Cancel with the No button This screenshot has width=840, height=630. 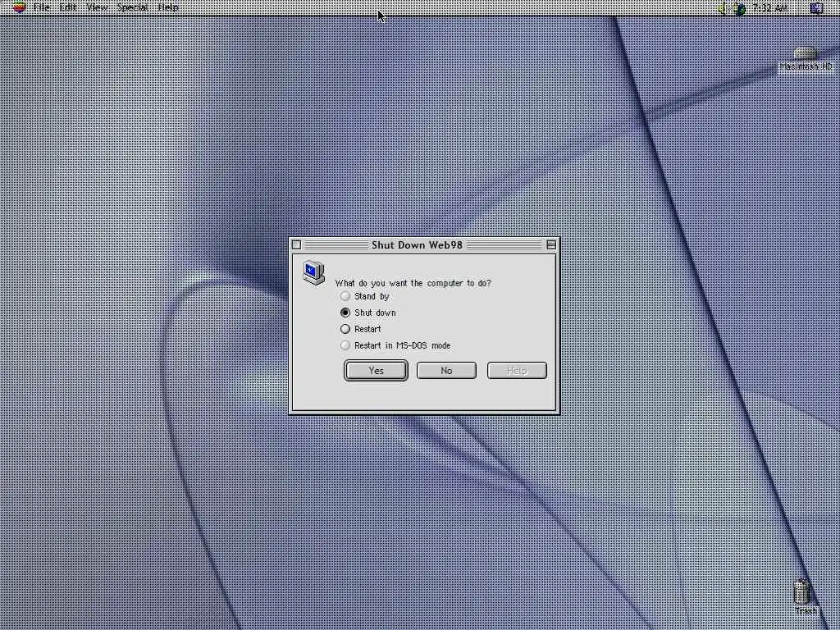(446, 370)
